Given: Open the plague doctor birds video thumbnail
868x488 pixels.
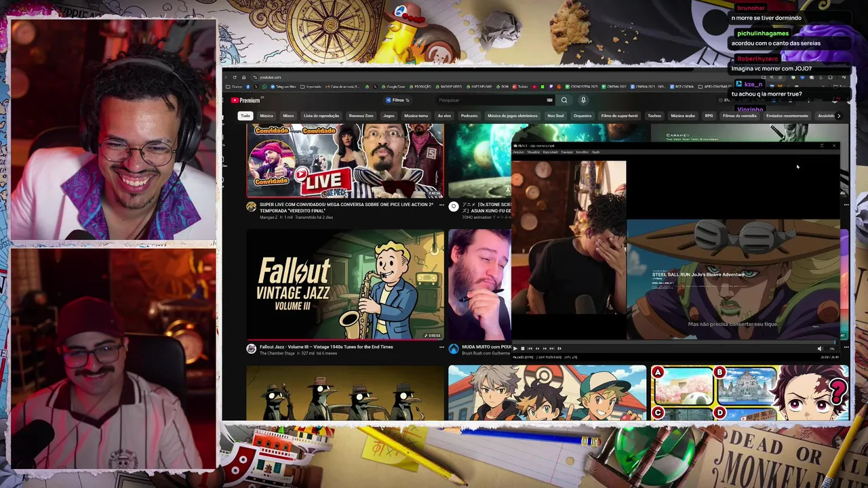Looking at the screenshot, I should pyautogui.click(x=344, y=393).
